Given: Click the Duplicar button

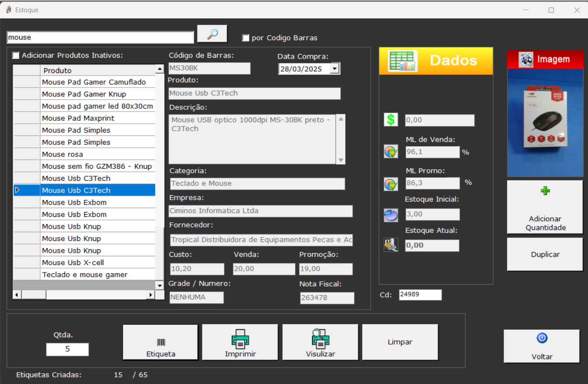Looking at the screenshot, I should (545, 255).
